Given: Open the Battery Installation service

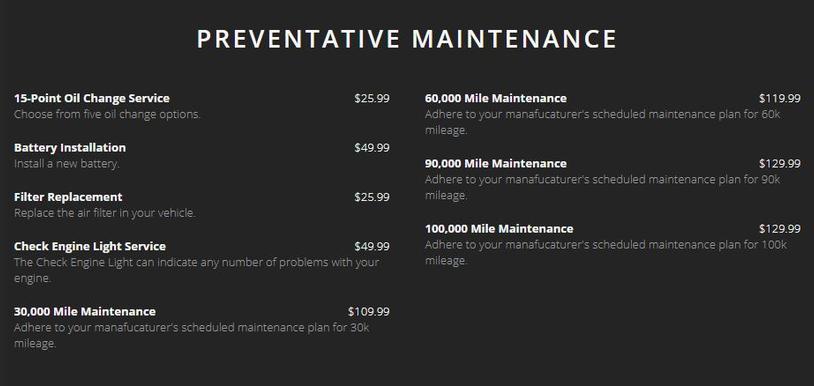Looking at the screenshot, I should [x=70, y=147].
